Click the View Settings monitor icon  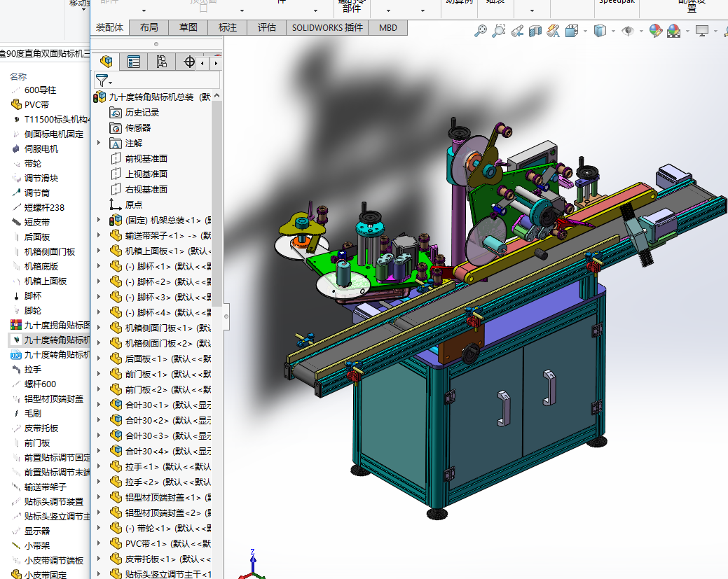click(x=701, y=31)
